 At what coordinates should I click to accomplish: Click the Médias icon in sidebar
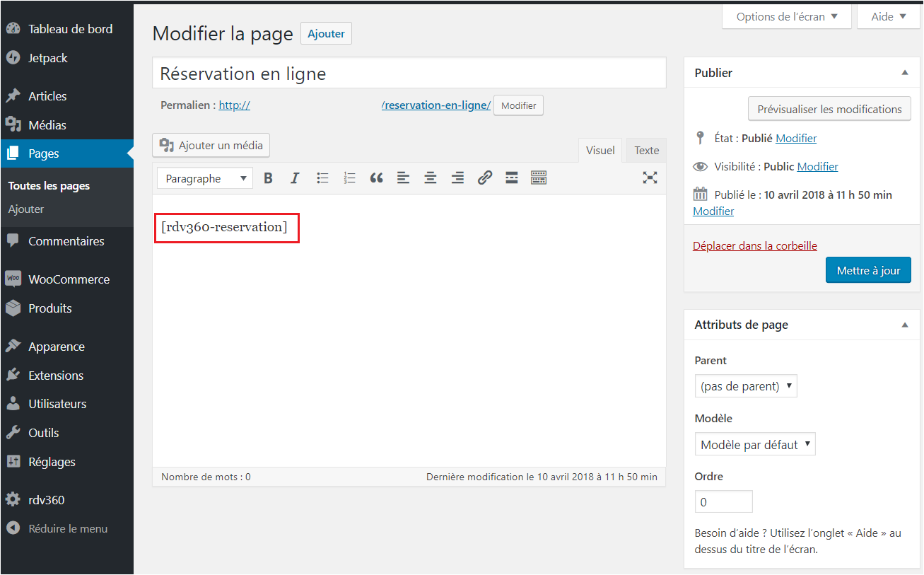tap(13, 125)
